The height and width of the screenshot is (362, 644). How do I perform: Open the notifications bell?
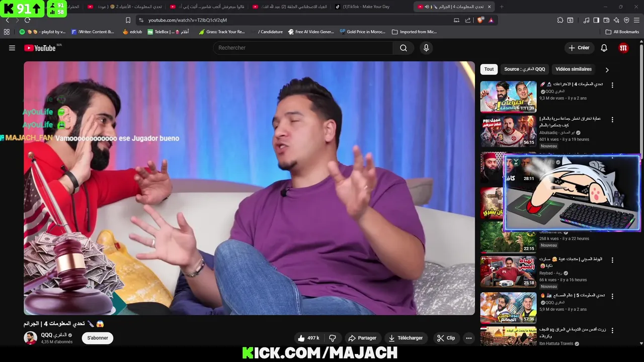pyautogui.click(x=604, y=48)
